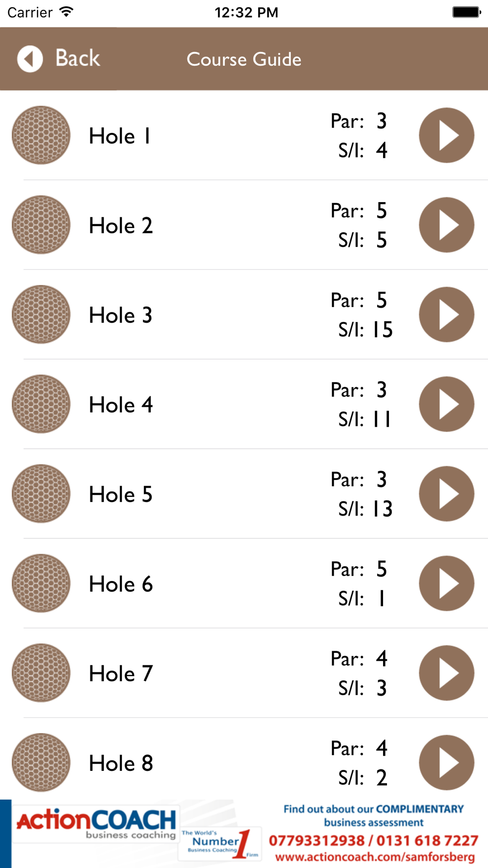Viewport: 488px width, 868px height.
Task: Tap the play arrow on Hole 8
Action: click(x=446, y=763)
